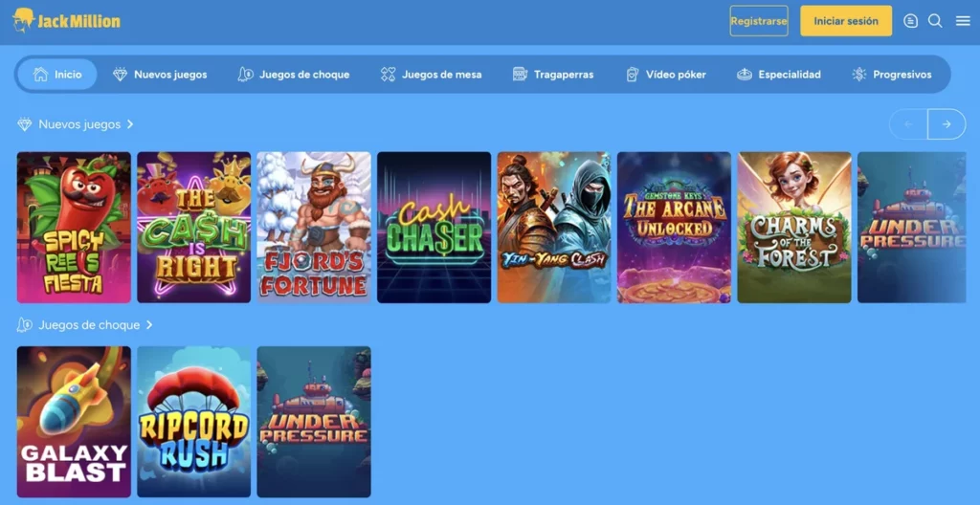Click the diamond icon next to Nuevos juegos heading
The height and width of the screenshot is (505, 980).
(24, 124)
